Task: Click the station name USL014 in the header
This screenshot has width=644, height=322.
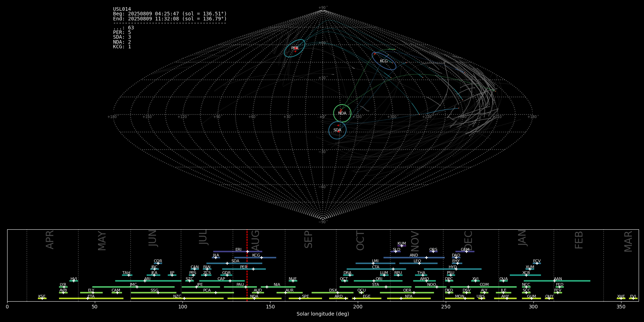Action: pos(122,9)
